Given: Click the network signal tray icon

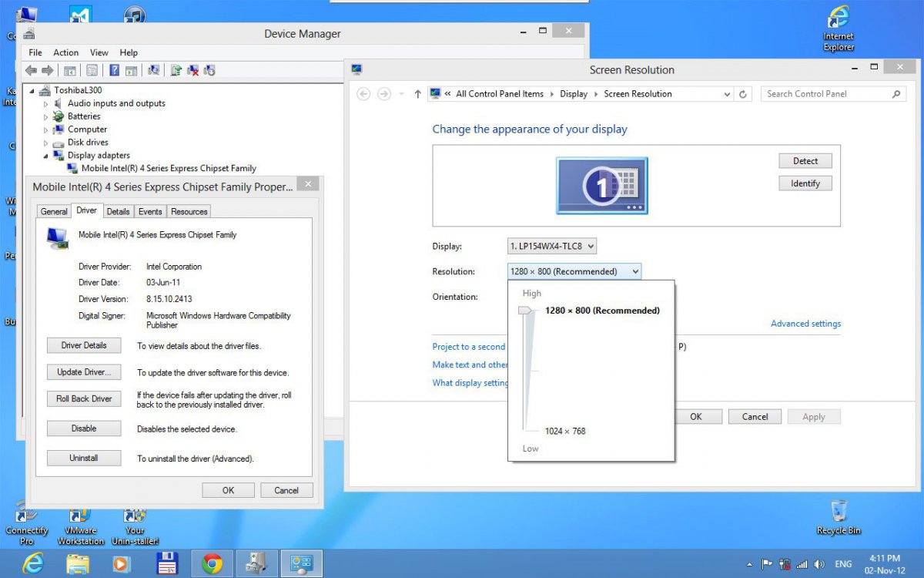Looking at the screenshot, I should click(x=802, y=564).
